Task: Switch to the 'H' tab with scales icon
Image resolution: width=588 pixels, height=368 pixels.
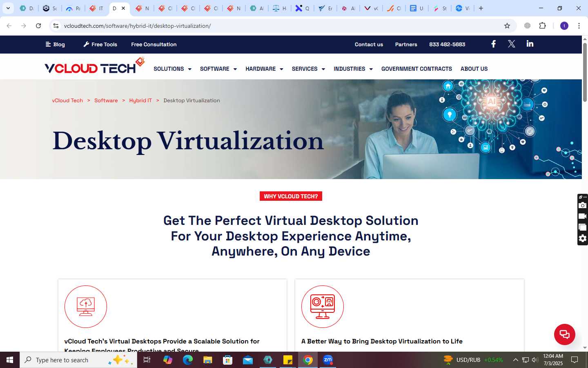Action: (x=280, y=8)
